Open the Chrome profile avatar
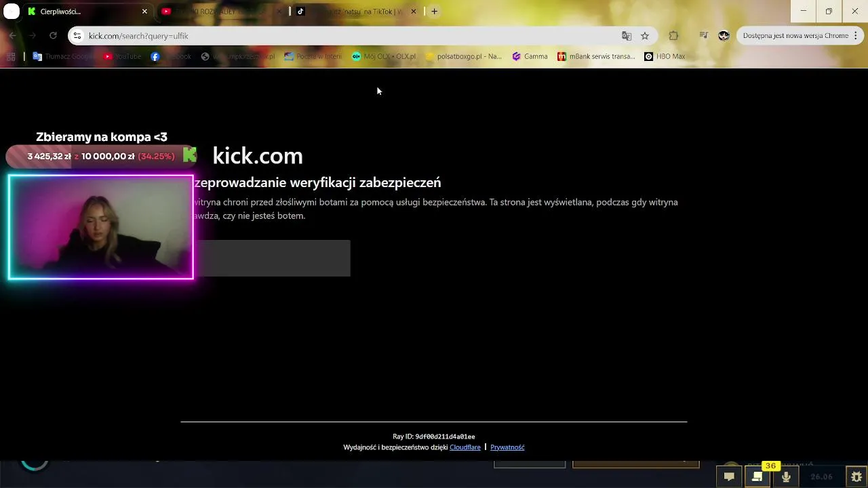The width and height of the screenshot is (868, 488). point(724,36)
